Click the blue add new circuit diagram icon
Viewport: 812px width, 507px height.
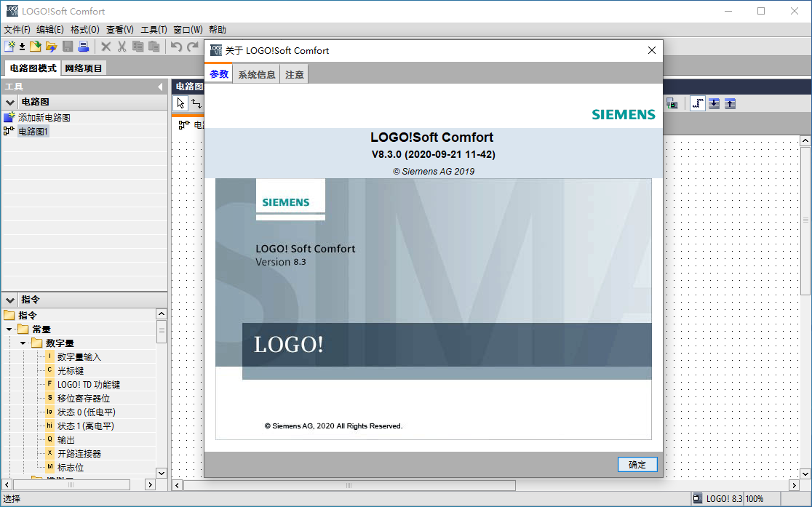click(x=9, y=117)
